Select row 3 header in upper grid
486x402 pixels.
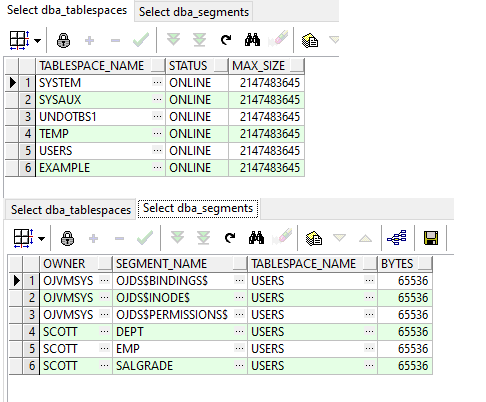click(x=27, y=117)
